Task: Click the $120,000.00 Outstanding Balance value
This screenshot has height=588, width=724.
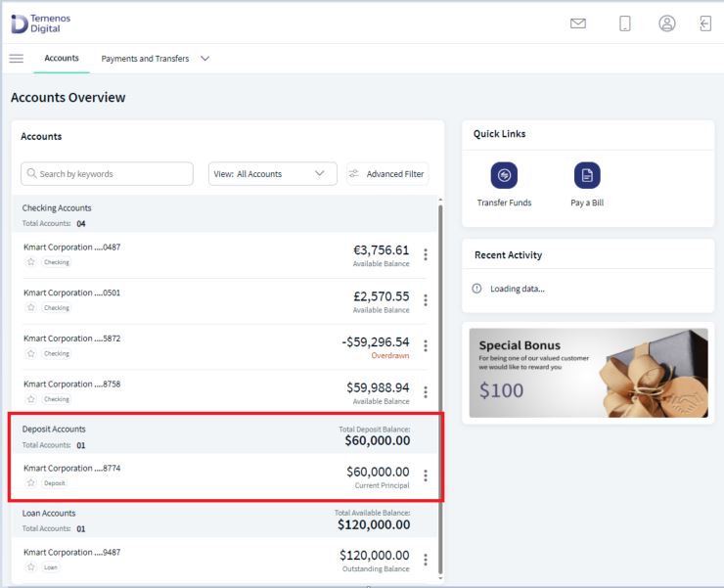Action: click(375, 555)
